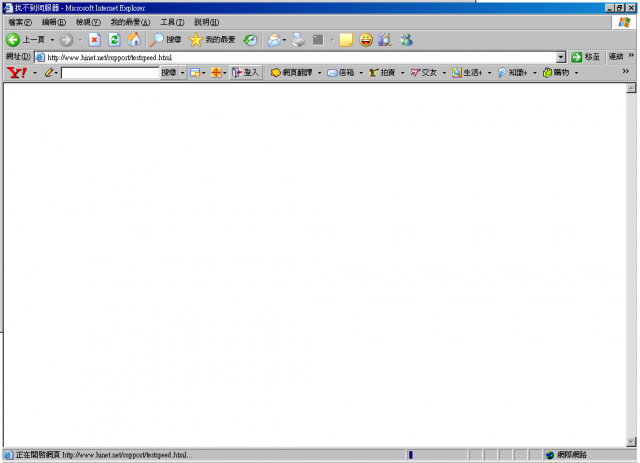
Task: Click the 登入 sign-in button
Action: click(x=245, y=73)
